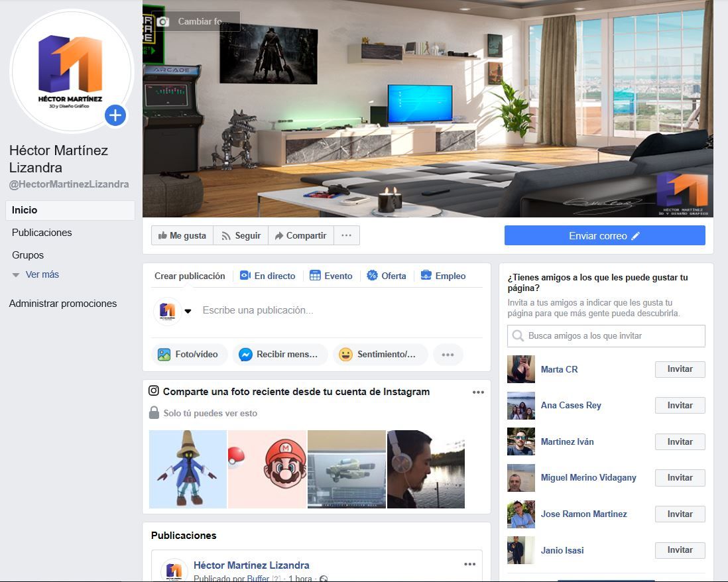The height and width of the screenshot is (582, 728).
Task: Invite Miguel Merino Vidagany to the page
Action: [680, 477]
